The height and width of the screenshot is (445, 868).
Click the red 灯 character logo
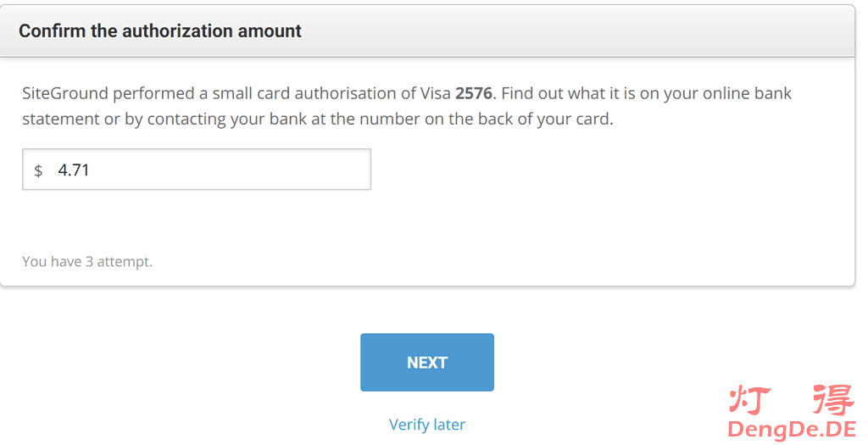(750, 399)
